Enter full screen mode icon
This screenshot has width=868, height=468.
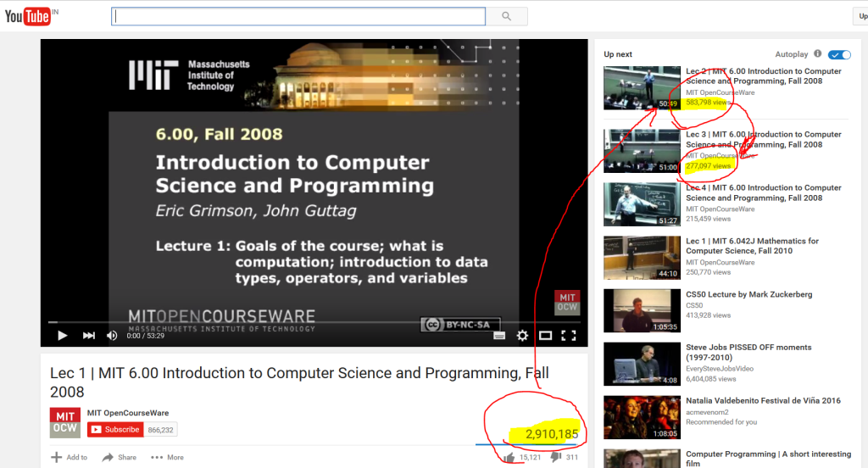(x=569, y=335)
